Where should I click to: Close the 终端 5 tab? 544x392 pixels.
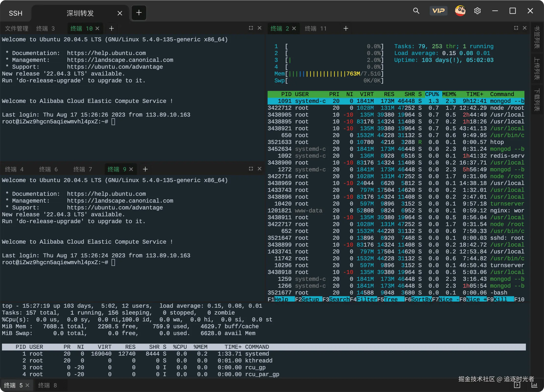click(x=27, y=385)
